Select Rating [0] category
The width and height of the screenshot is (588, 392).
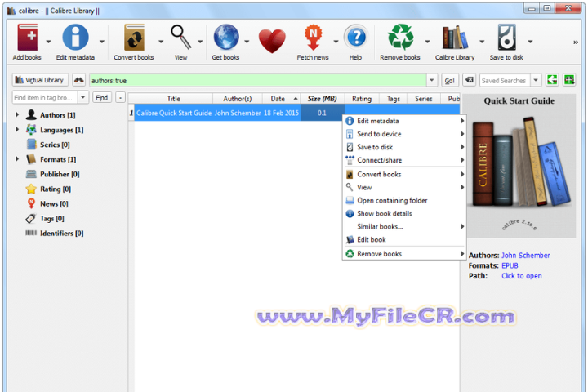(56, 189)
